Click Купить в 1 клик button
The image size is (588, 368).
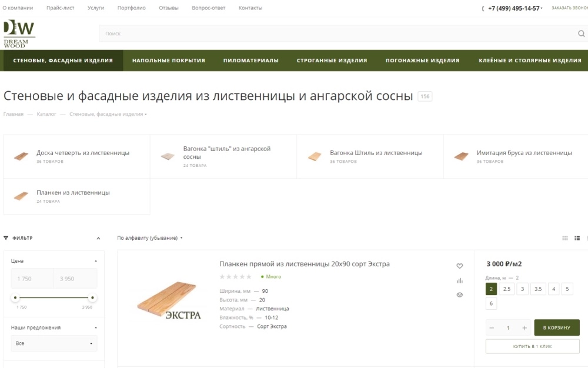click(x=533, y=346)
